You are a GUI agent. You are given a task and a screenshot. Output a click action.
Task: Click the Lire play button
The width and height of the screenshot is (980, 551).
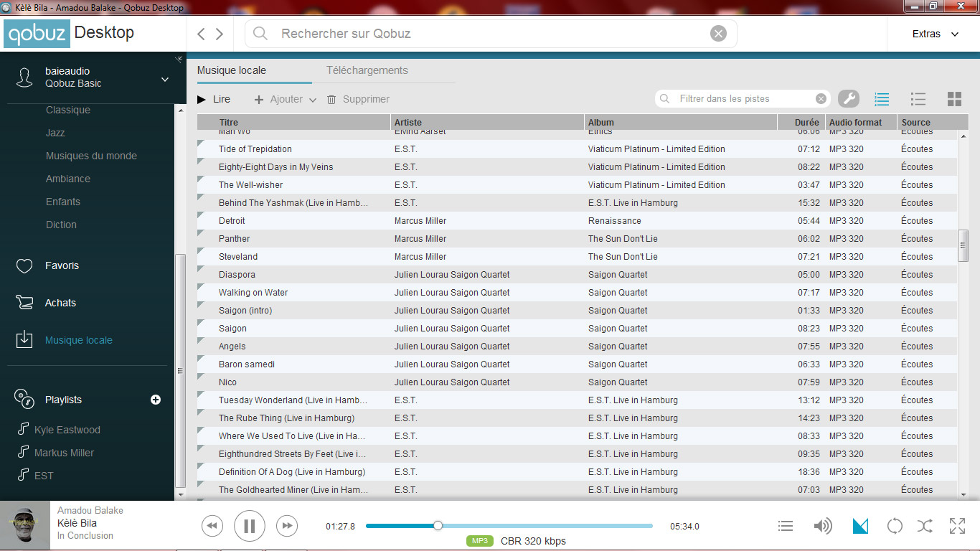pyautogui.click(x=214, y=99)
